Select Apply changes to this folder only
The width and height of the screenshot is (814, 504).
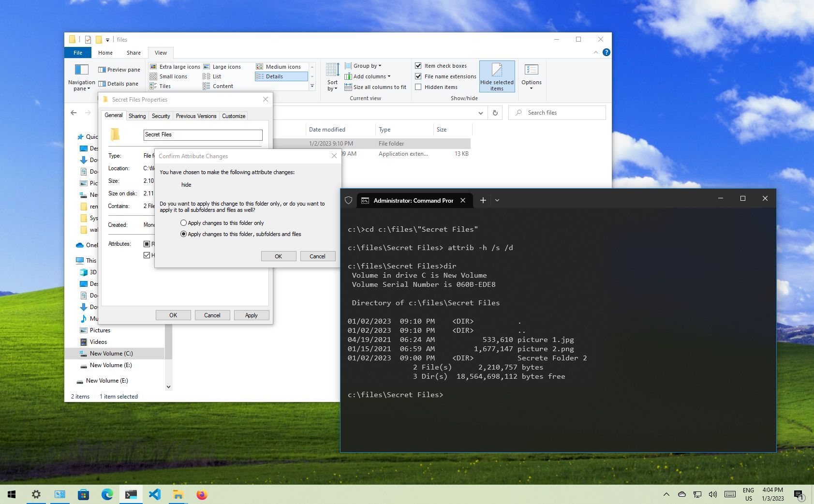click(x=184, y=222)
